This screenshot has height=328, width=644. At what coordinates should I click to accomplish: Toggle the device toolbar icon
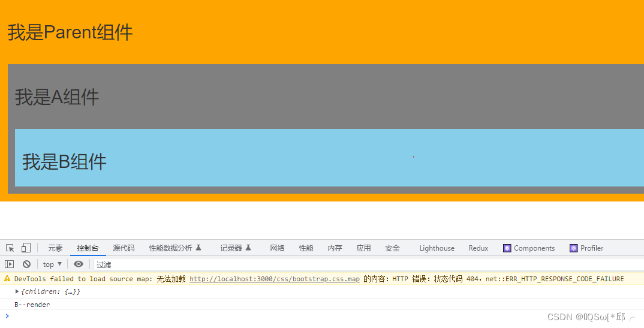pos(26,248)
